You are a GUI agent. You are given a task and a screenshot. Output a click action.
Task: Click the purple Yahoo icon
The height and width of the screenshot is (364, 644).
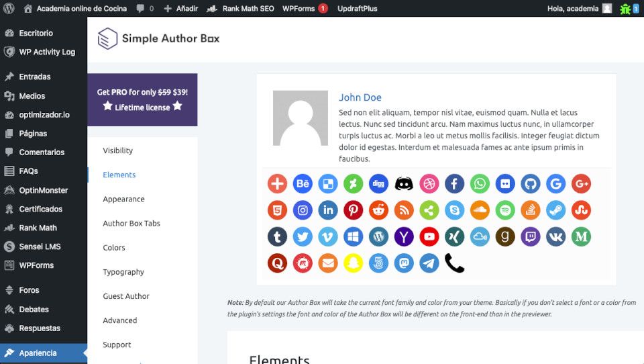[404, 236]
